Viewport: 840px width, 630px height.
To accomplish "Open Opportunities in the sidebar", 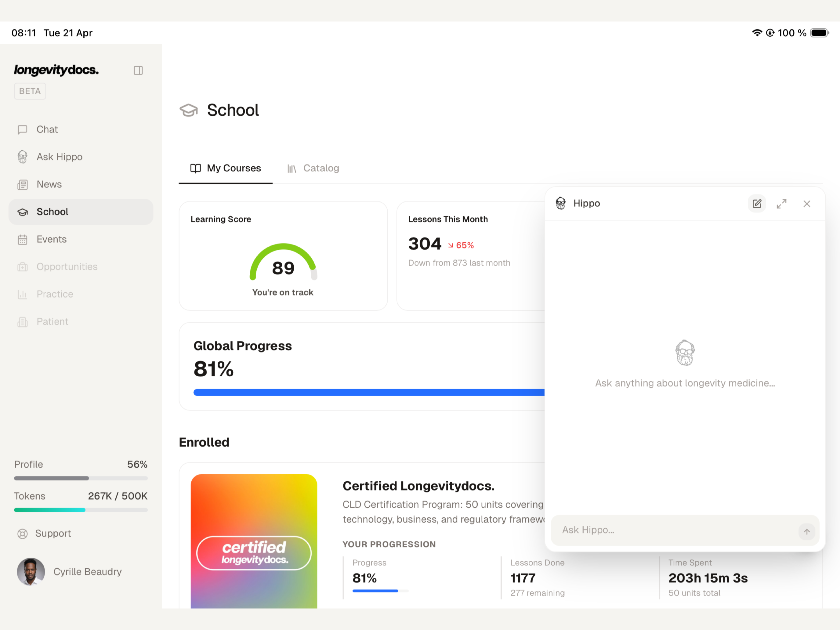I will click(x=81, y=266).
